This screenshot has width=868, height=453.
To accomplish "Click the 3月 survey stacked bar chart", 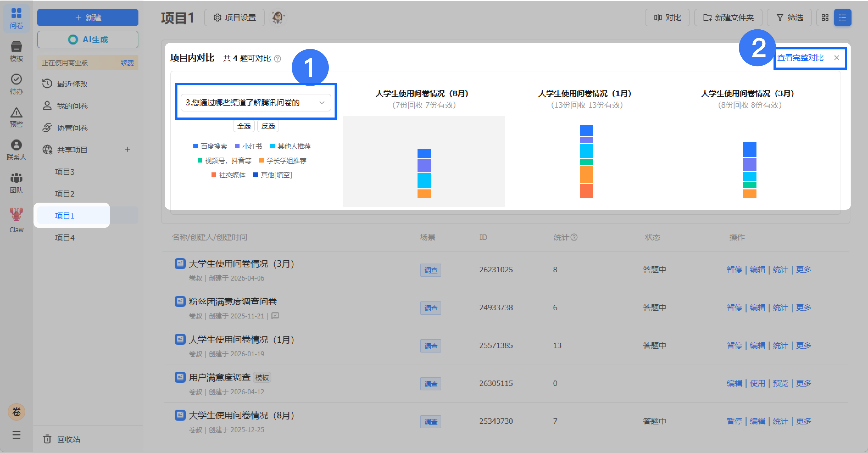I will (750, 170).
